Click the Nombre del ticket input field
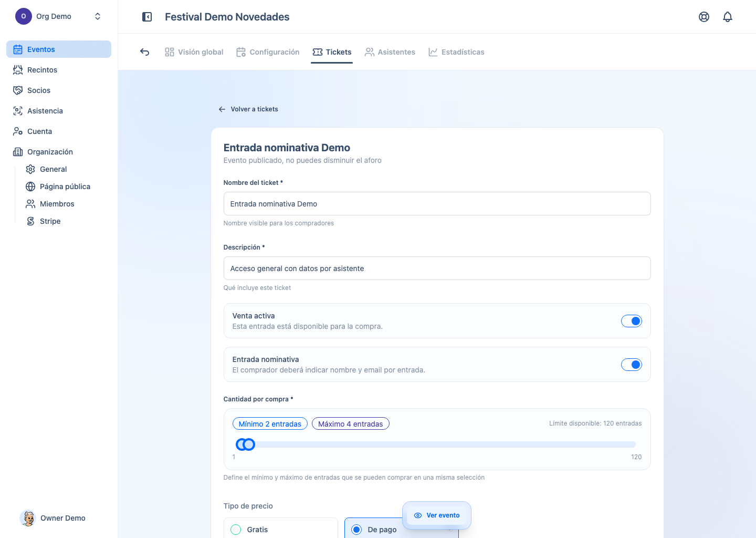Image resolution: width=756 pixels, height=538 pixels. [x=437, y=204]
